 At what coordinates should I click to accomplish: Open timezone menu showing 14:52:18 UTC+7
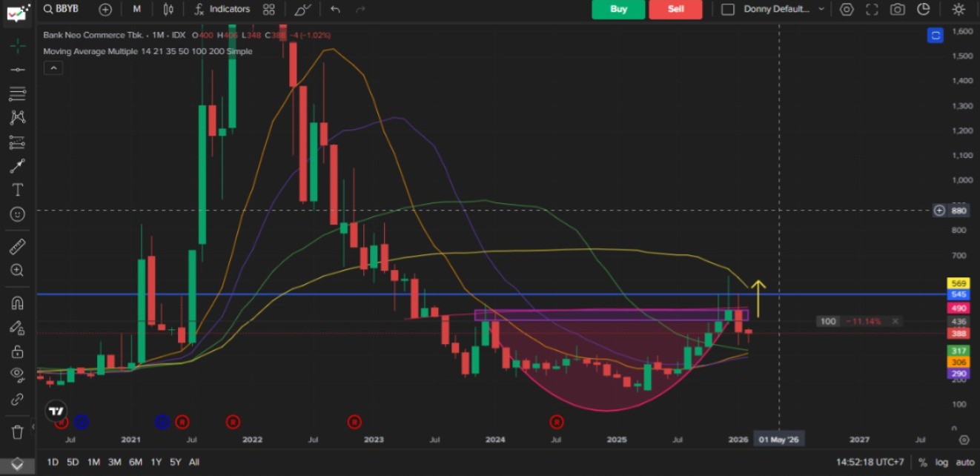870,462
